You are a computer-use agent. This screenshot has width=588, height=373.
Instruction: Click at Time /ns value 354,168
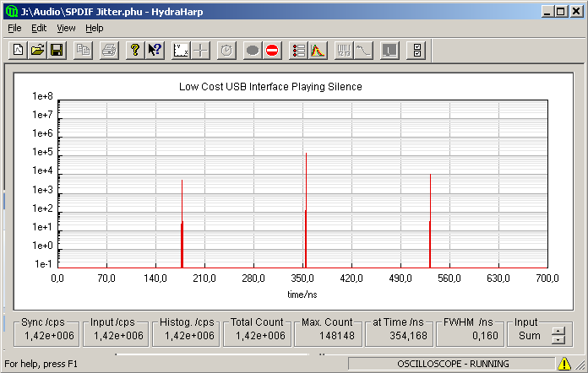[x=408, y=336]
